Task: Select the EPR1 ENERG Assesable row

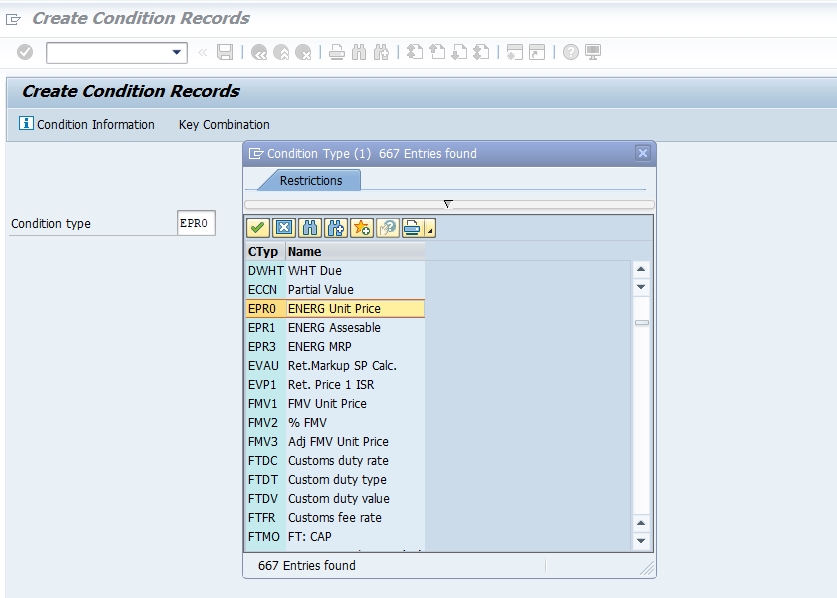Action: point(335,327)
